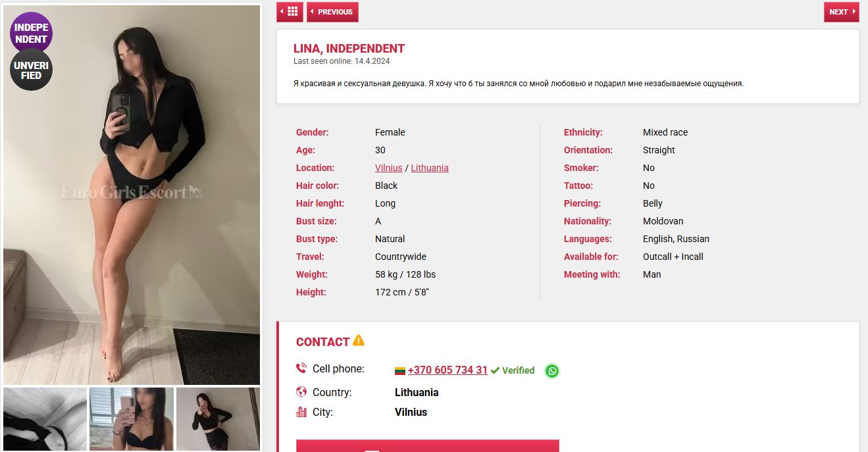Viewport: 868px width, 452px height.
Task: Click the city buildings icon
Action: [301, 412]
